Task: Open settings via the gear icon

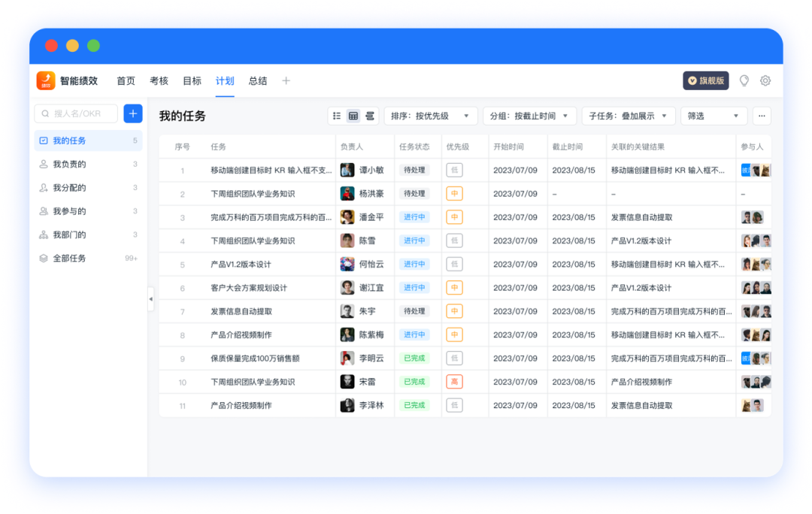Action: click(765, 80)
